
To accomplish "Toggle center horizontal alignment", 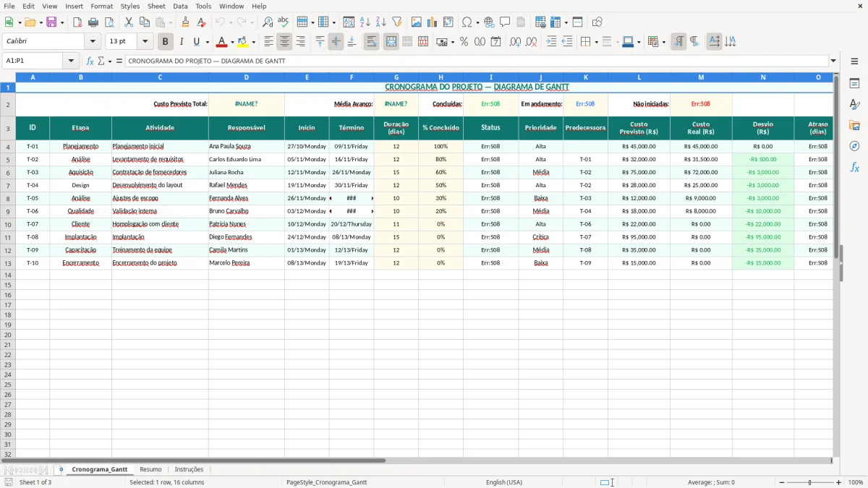I will coord(284,42).
